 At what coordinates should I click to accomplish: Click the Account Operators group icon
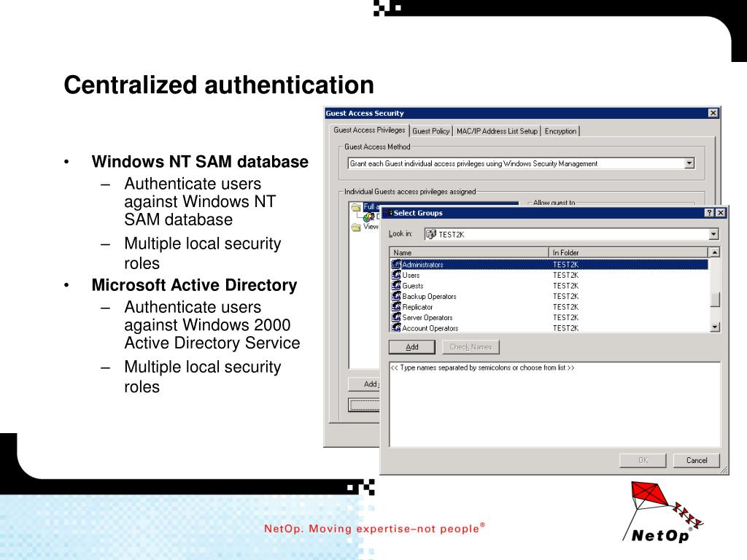(x=396, y=327)
